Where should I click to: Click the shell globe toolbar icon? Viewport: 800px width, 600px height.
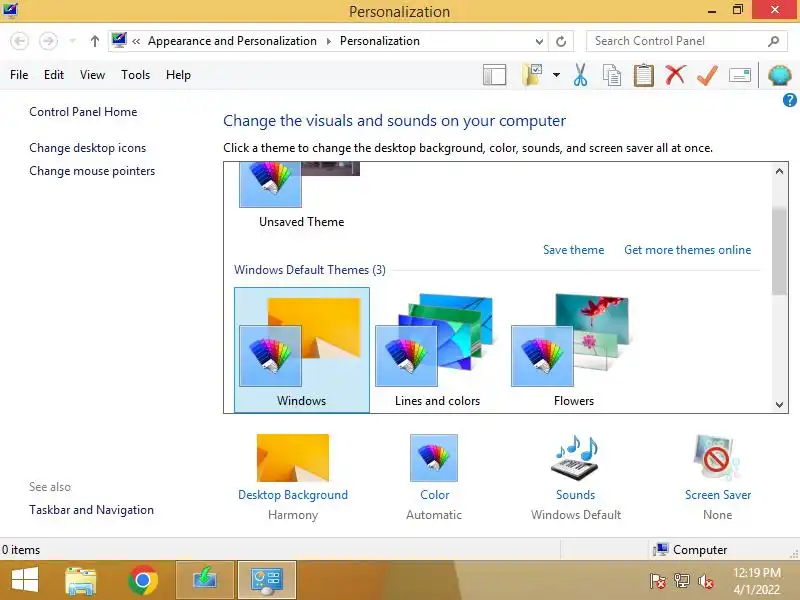[780, 76]
